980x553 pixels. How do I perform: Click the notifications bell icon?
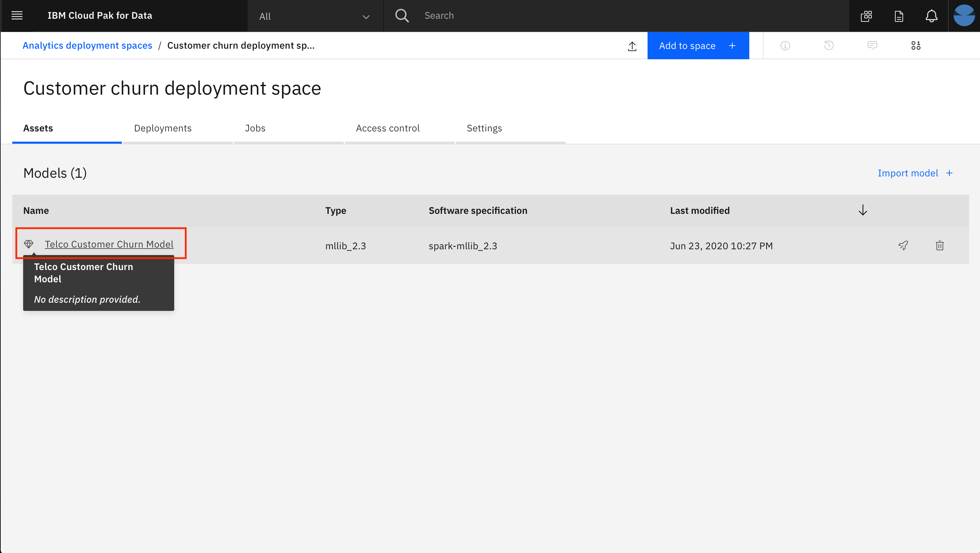(931, 16)
